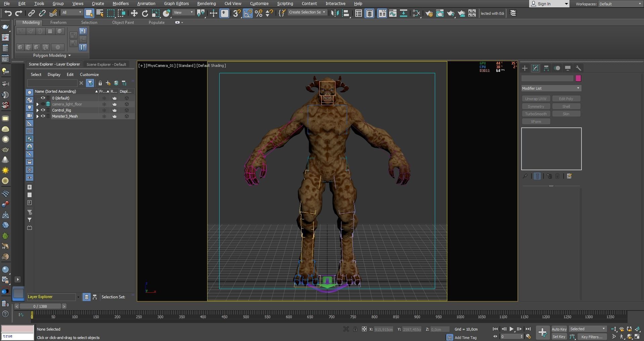Toggle Percent Snap icon

click(x=259, y=13)
